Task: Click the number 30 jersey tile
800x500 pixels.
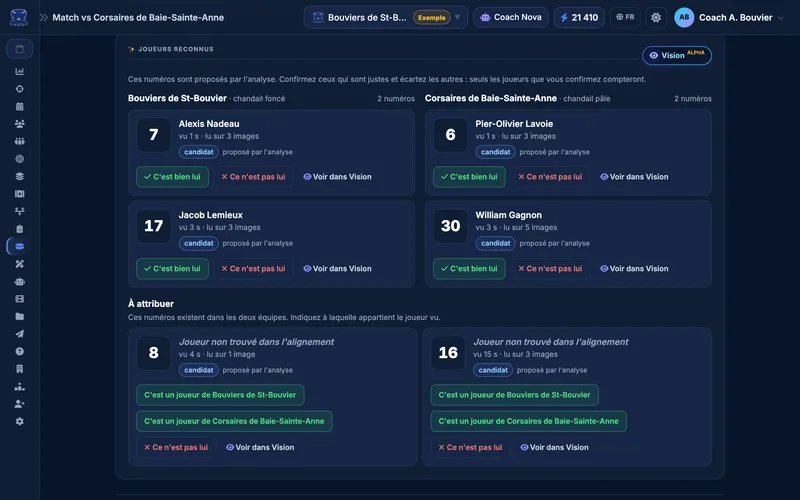Action: pos(451,226)
